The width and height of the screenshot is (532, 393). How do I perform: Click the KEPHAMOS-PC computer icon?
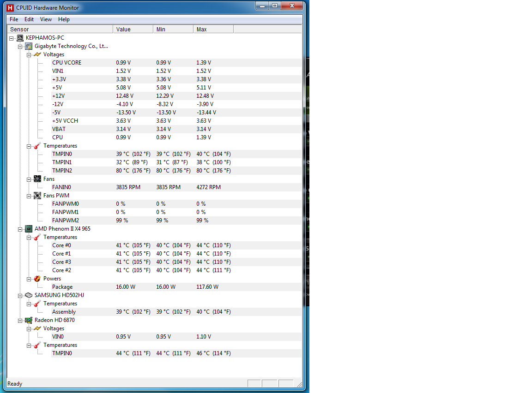[20, 38]
